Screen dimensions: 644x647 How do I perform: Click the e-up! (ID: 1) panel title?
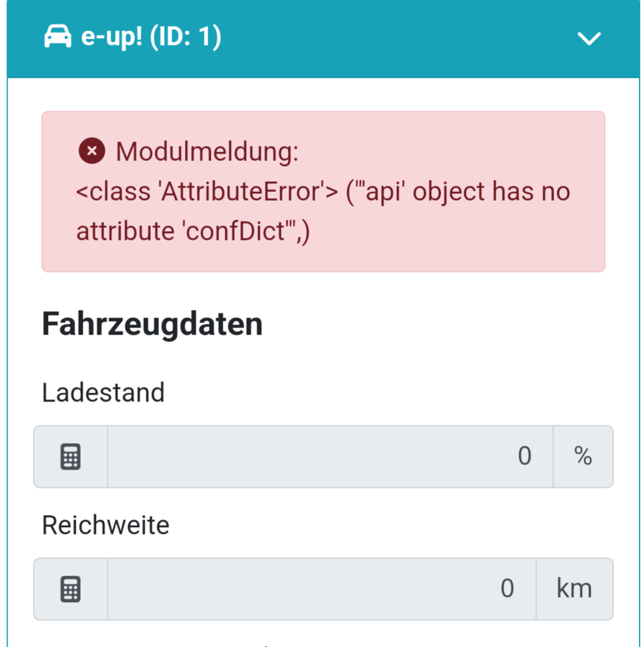coord(152,37)
